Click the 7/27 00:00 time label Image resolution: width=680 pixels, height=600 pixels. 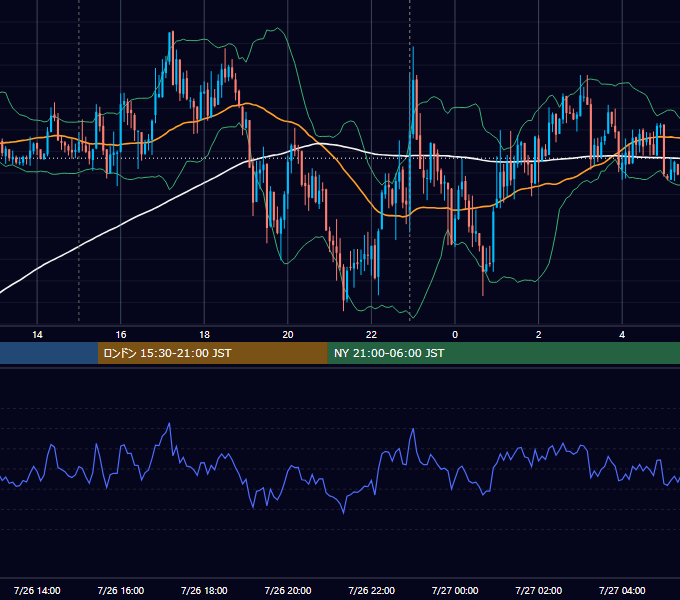tap(455, 590)
